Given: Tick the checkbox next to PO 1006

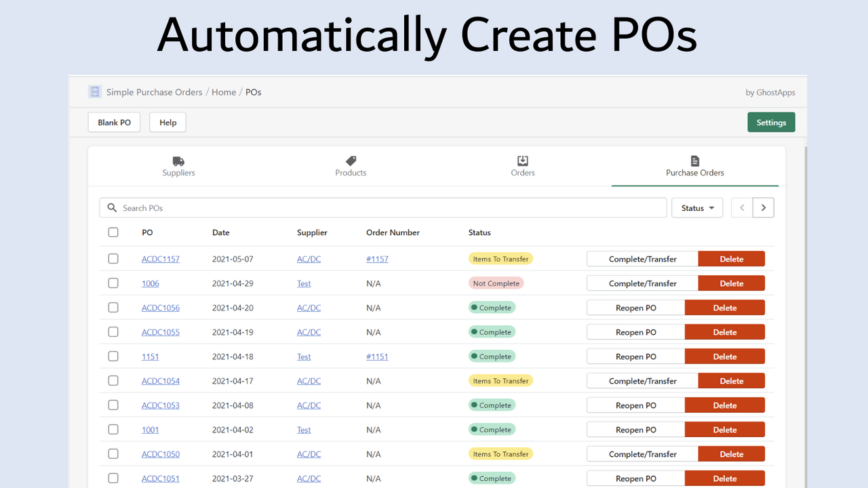Looking at the screenshot, I should pos(113,283).
